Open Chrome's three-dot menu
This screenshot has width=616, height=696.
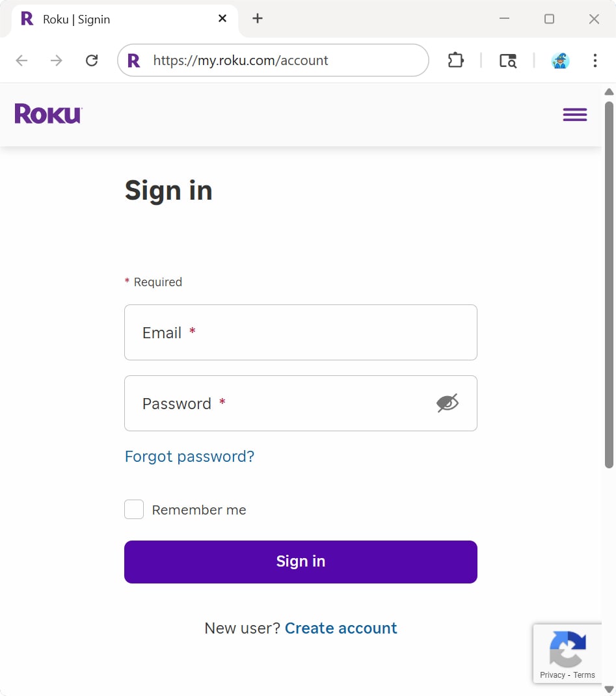tap(595, 60)
